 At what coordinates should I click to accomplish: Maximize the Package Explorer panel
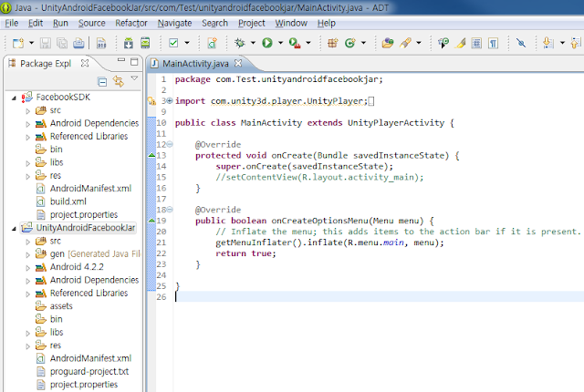134,62
